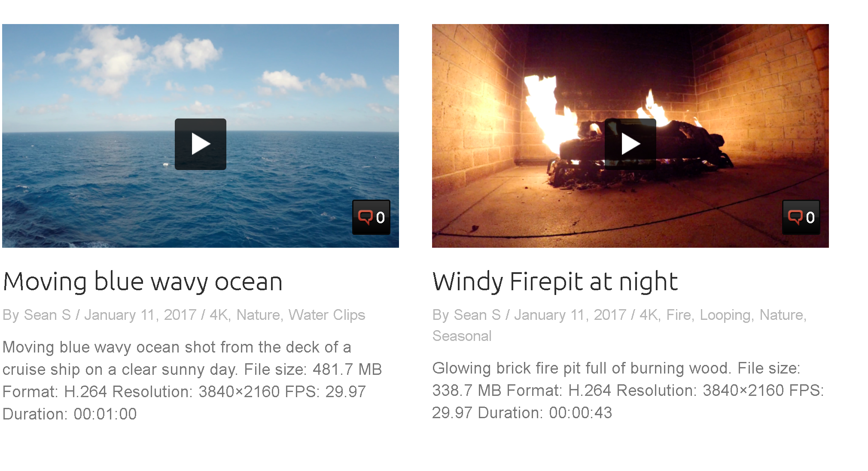
Task: Select the 4K category under firepit post
Action: tap(649, 315)
